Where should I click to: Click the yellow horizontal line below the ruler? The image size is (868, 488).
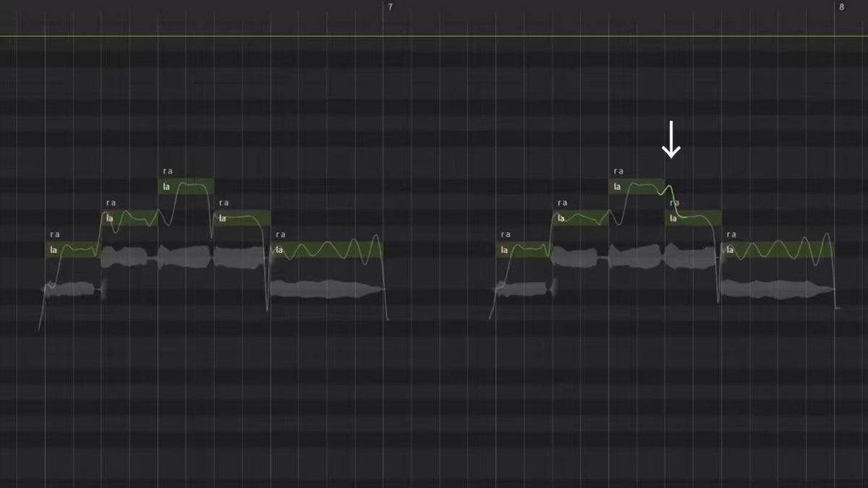434,35
